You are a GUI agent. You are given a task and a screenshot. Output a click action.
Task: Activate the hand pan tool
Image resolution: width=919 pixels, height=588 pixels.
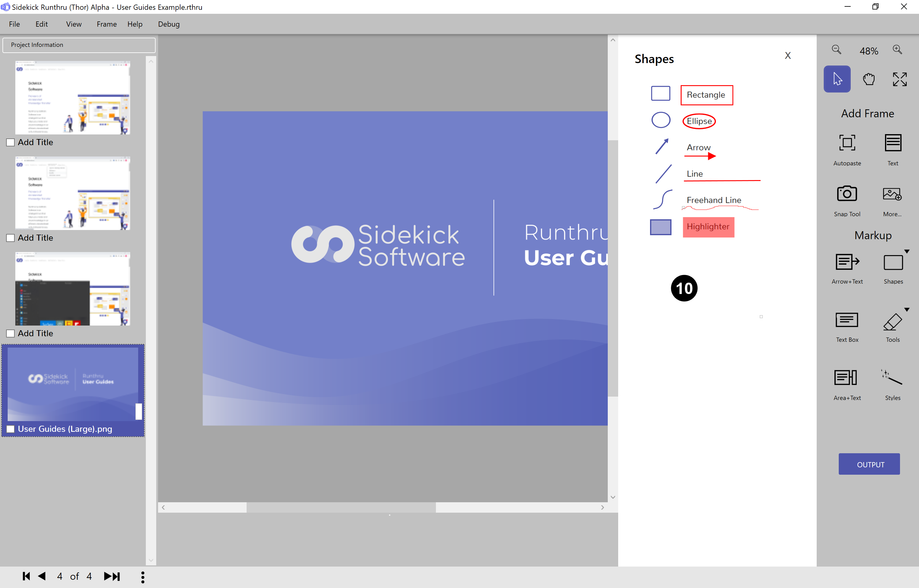pyautogui.click(x=868, y=79)
